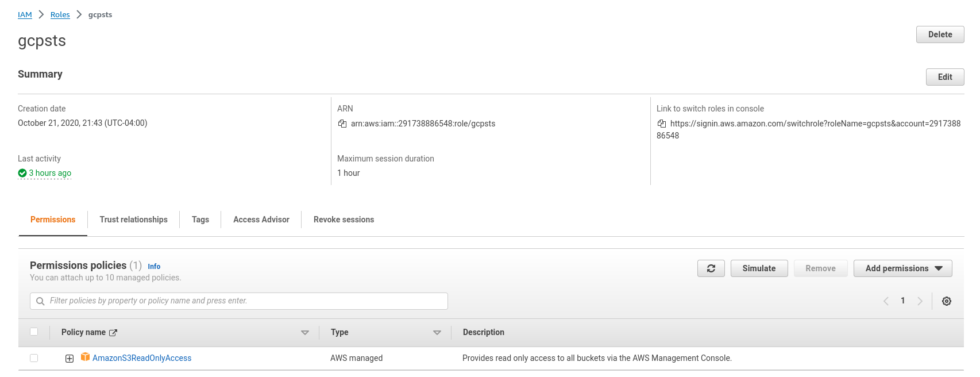Copy the role ARN with the copy icon

[x=342, y=124]
